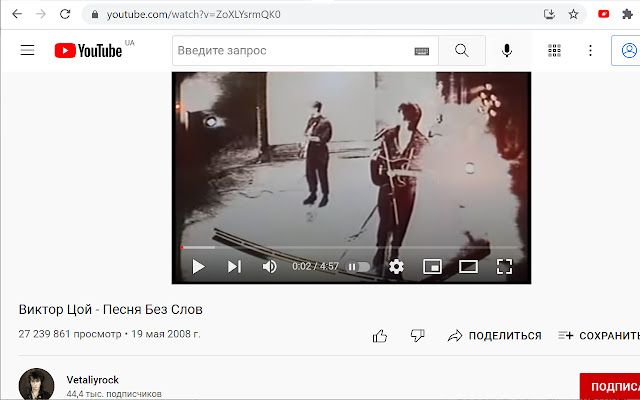
Task: Go forward in browser history
Action: (x=41, y=14)
